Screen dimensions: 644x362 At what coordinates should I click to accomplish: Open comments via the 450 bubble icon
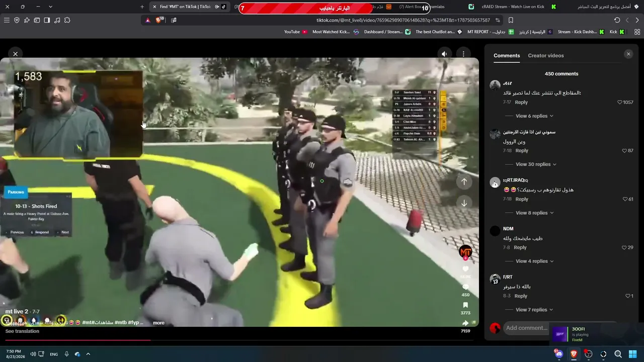tap(465, 287)
